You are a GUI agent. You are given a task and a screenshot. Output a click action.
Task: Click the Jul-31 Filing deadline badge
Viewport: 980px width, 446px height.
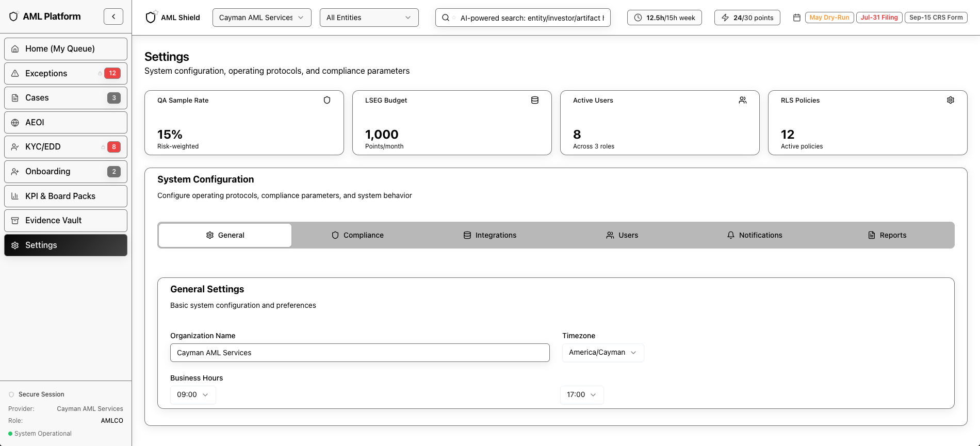[879, 18]
